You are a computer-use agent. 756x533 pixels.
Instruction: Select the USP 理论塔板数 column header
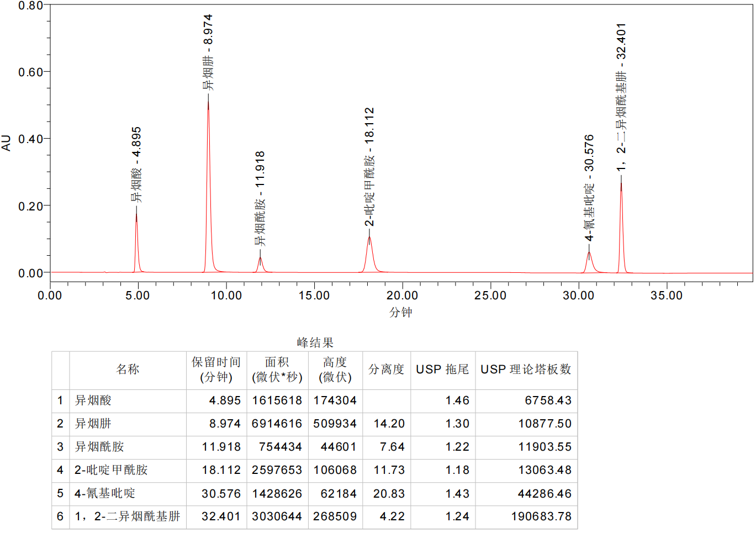point(526,370)
